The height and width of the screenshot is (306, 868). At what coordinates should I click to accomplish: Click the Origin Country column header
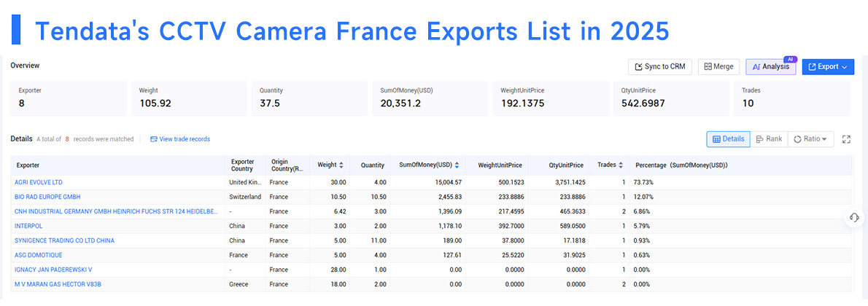(287, 165)
